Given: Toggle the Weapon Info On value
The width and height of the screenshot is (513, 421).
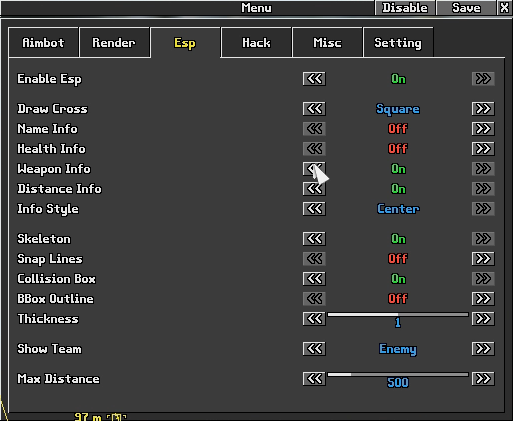Looking at the screenshot, I should 398,169.
